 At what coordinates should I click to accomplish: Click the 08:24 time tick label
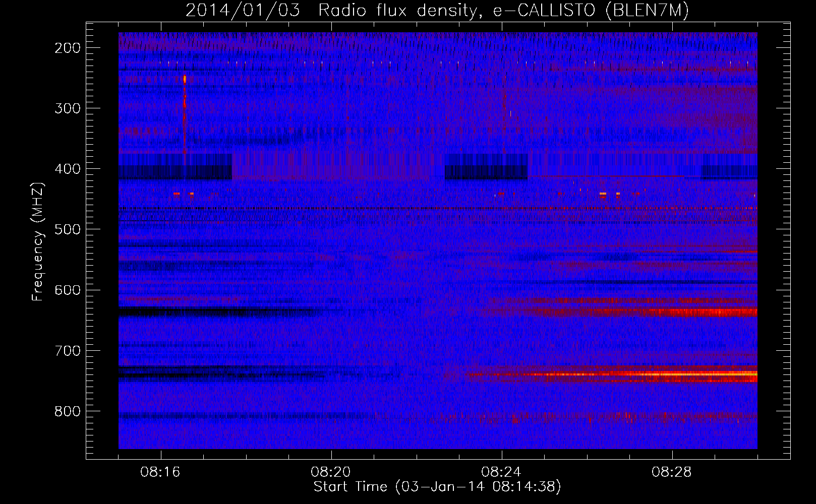tap(501, 472)
